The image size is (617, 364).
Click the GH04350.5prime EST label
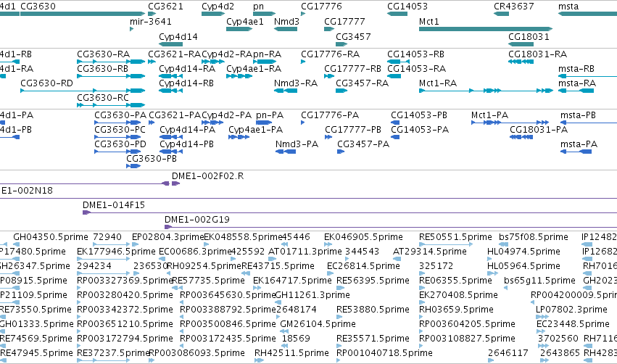point(51,237)
